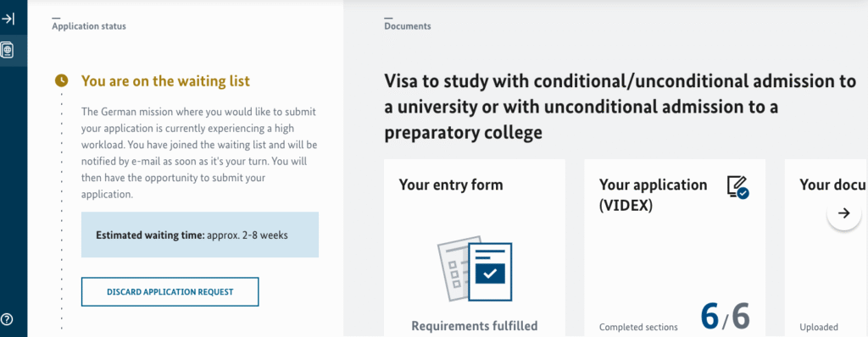Select the Estimated waiting time info box
This screenshot has width=868, height=337.
(x=200, y=235)
